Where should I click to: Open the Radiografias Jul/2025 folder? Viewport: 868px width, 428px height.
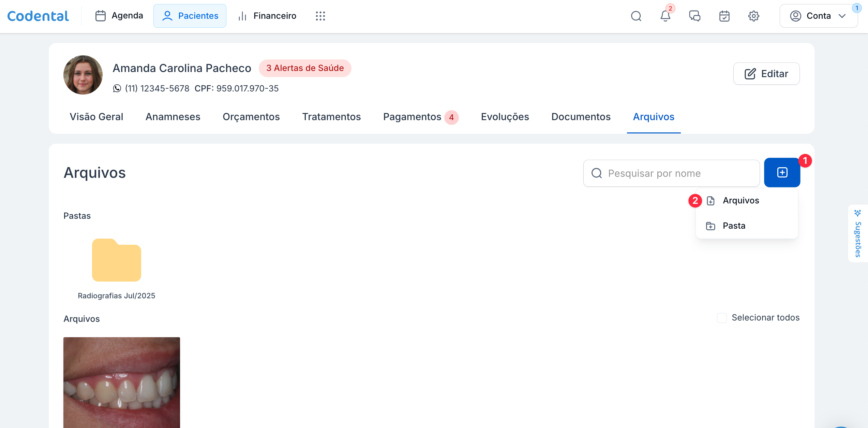tap(116, 260)
